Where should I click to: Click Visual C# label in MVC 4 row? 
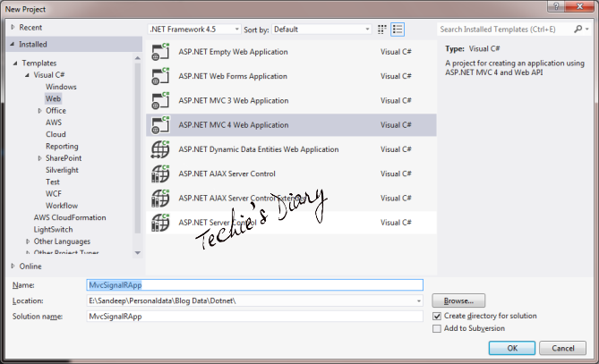[x=396, y=125]
